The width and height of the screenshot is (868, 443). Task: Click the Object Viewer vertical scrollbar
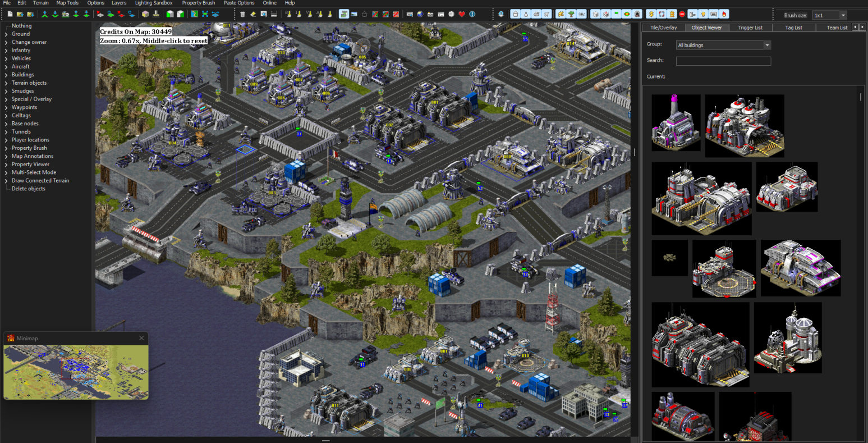tap(861, 97)
